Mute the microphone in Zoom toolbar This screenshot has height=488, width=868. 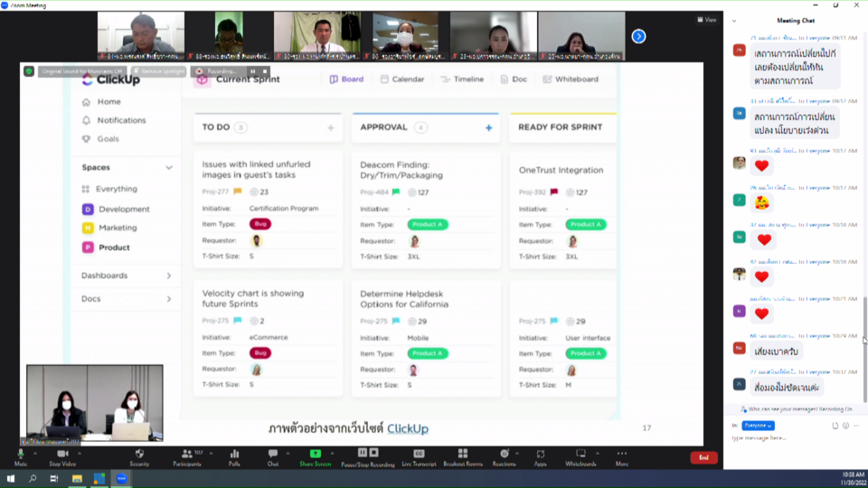pyautogui.click(x=20, y=455)
